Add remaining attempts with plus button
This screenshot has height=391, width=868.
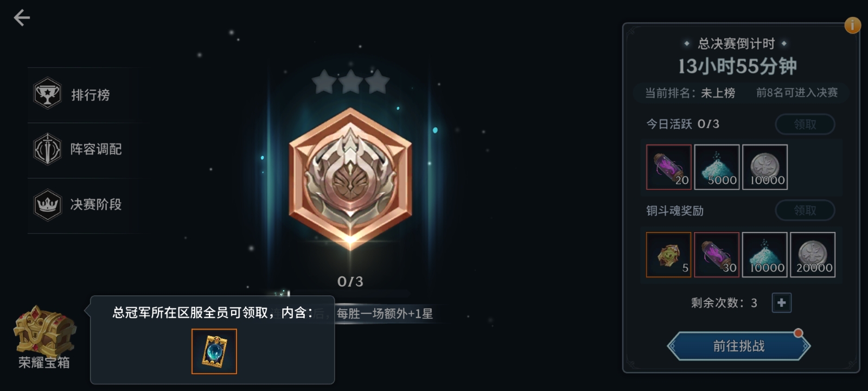782,303
